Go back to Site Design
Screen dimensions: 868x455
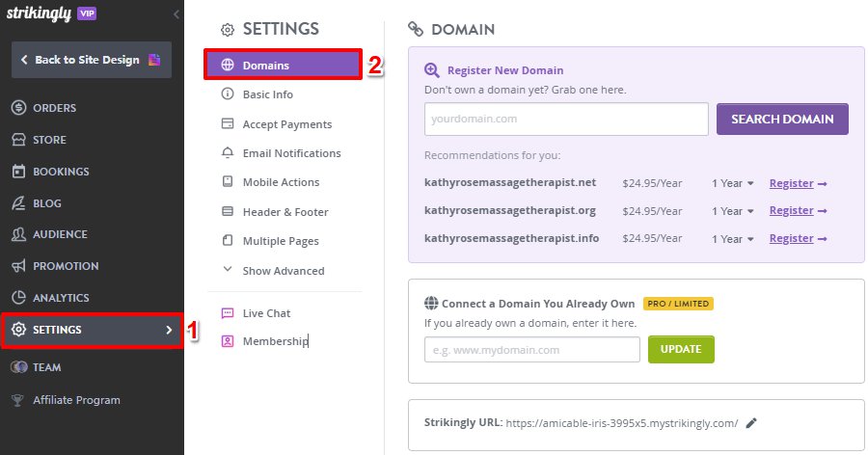click(x=92, y=60)
